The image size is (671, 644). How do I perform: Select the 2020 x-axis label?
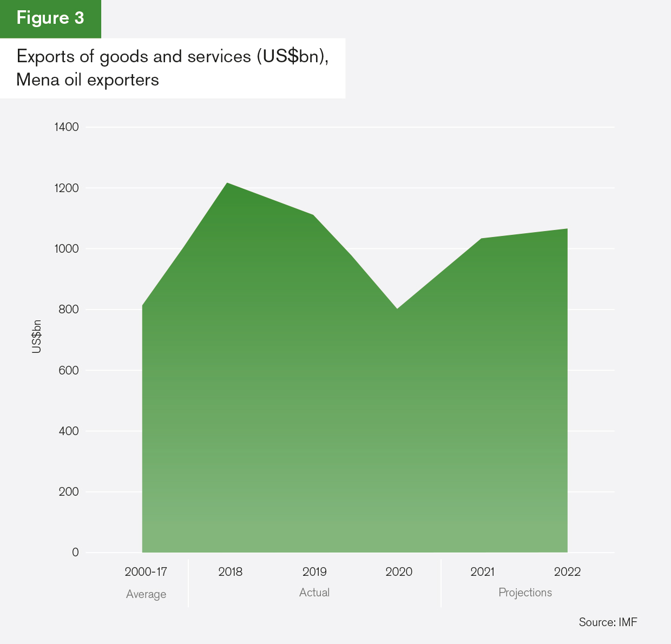(399, 572)
